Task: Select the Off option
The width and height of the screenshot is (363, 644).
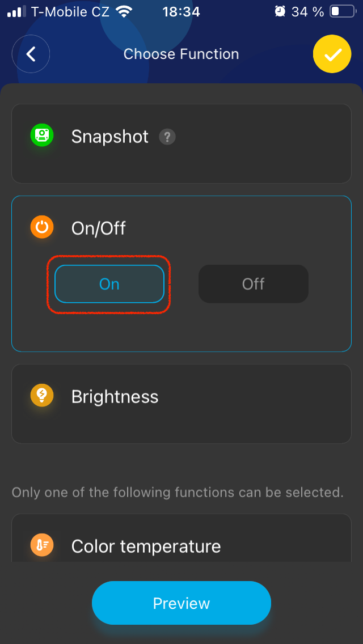Action: (253, 283)
